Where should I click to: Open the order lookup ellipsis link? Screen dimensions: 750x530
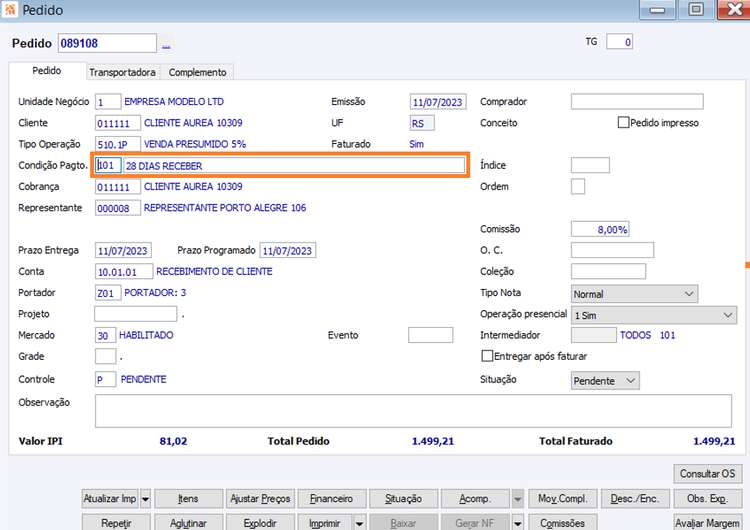[166, 45]
